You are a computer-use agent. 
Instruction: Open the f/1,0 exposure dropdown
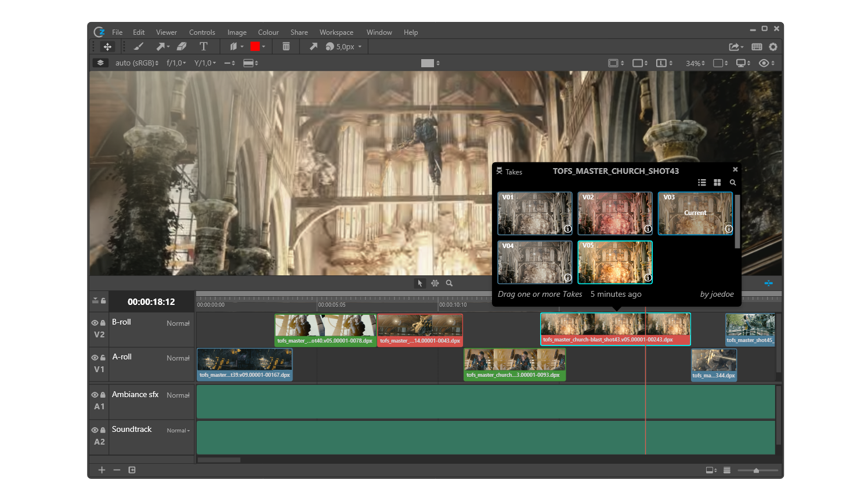tap(176, 63)
